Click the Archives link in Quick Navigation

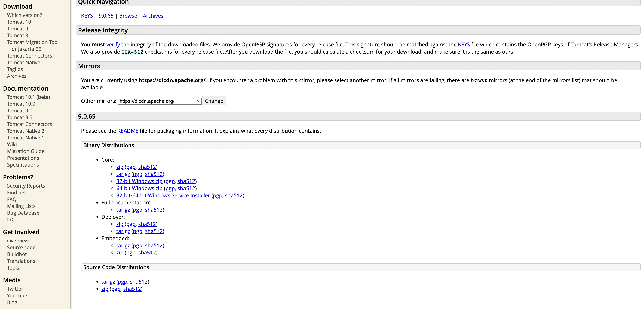coord(153,16)
